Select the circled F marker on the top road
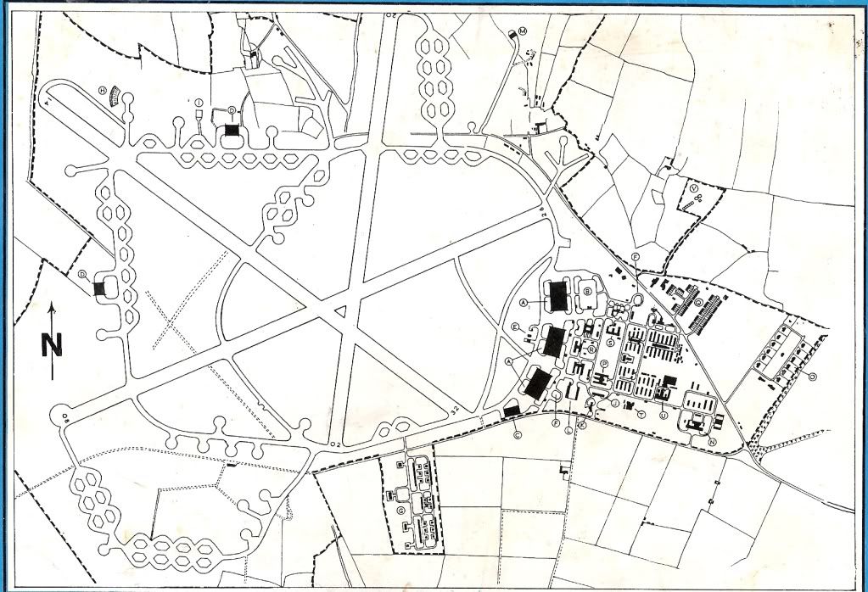Screen dimensions: 868x592 pos(636,257)
